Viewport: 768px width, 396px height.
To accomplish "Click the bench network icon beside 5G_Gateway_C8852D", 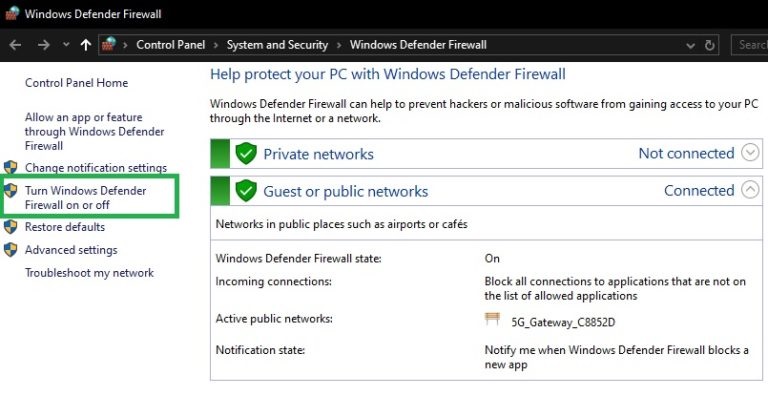I will click(x=492, y=320).
